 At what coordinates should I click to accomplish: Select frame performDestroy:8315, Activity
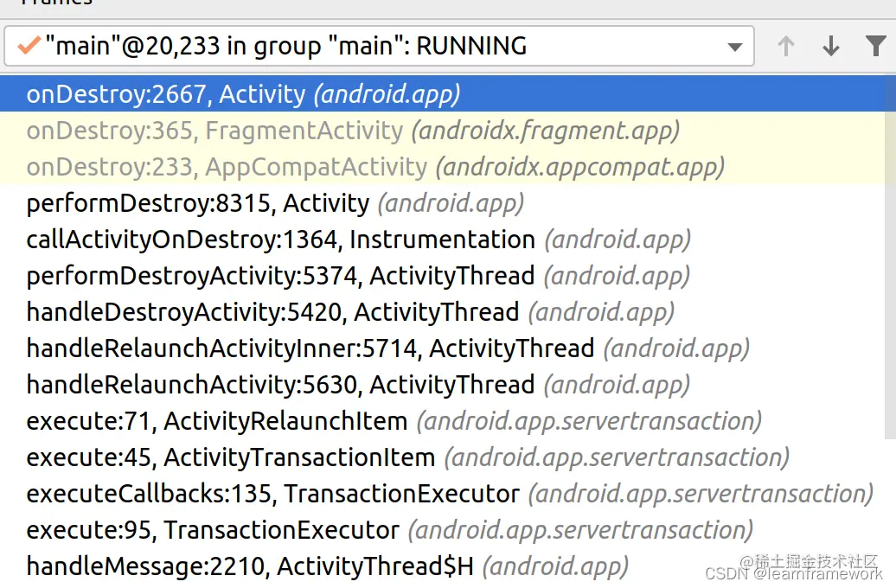442,203
